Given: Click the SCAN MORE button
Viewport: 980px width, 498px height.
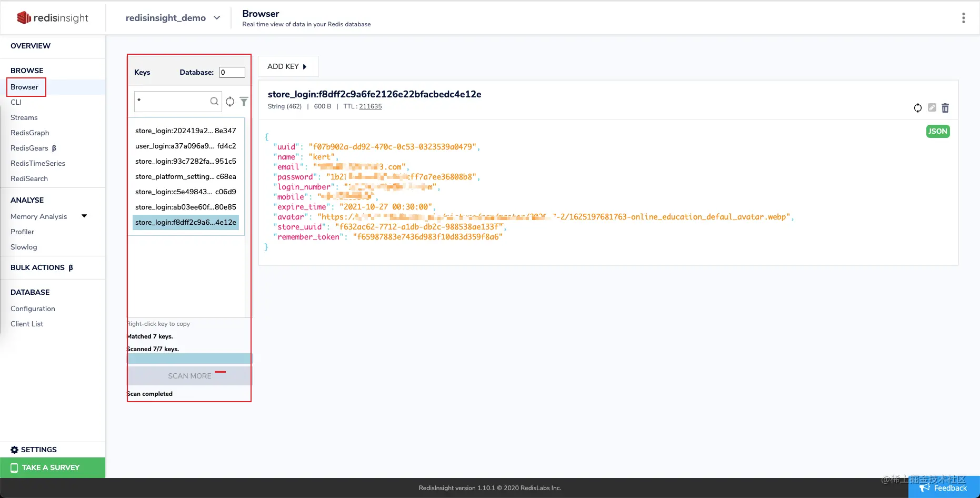Looking at the screenshot, I should pos(189,376).
